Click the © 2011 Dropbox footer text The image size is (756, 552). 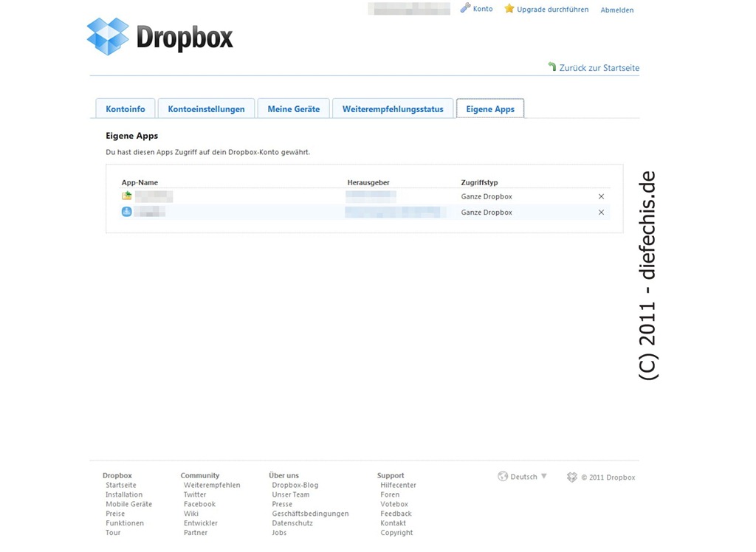tap(608, 477)
